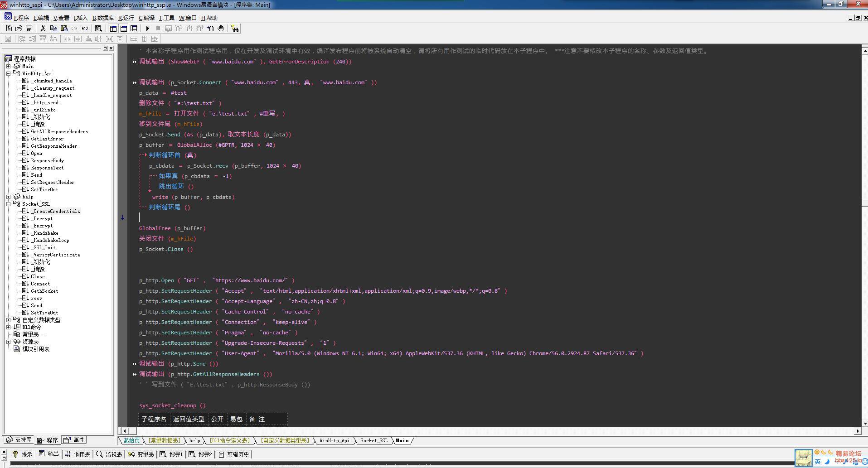
Task: Open the print preview magnifier icon
Action: point(98,28)
